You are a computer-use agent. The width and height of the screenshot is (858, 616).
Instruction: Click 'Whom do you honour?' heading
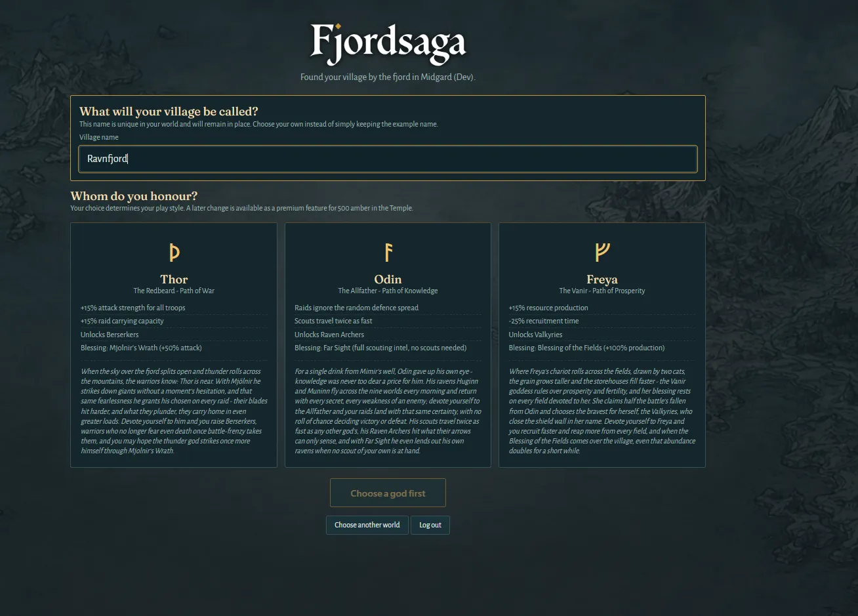tap(134, 196)
